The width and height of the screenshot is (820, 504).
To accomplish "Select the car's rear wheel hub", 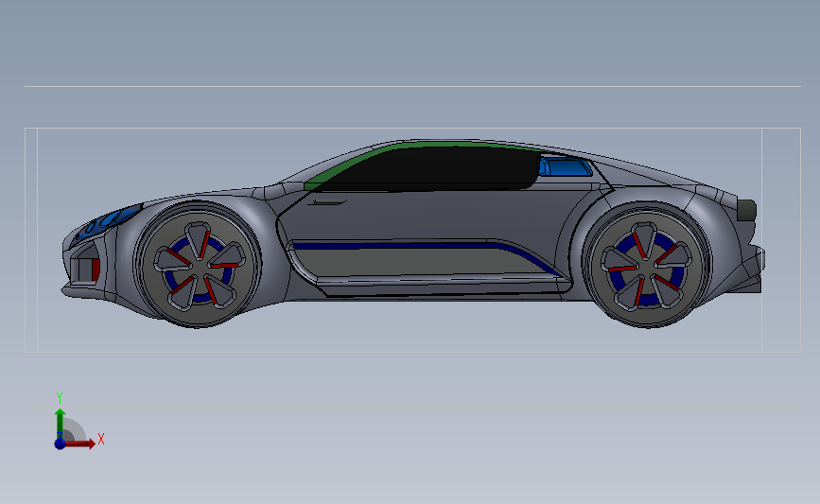I will (646, 265).
